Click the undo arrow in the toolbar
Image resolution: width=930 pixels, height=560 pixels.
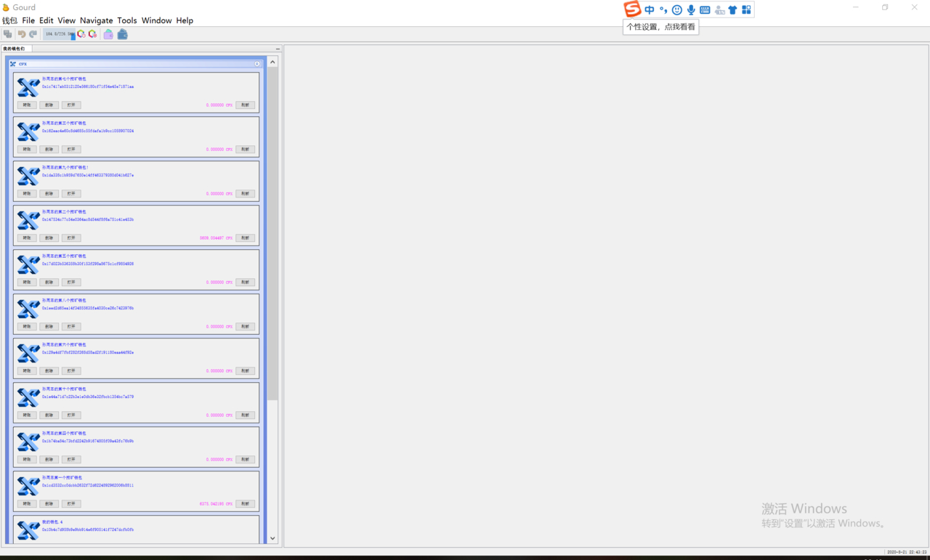point(22,34)
